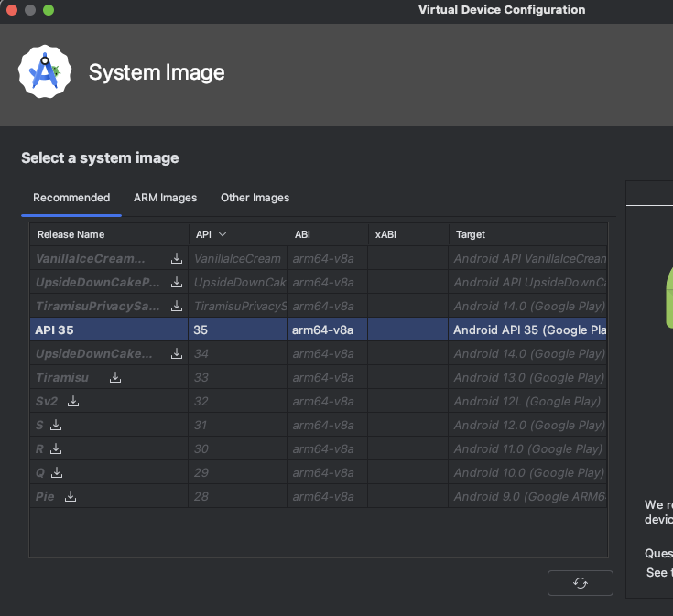Screen dimensions: 673x616
Task: Download the R API 30 image
Action: click(x=56, y=448)
